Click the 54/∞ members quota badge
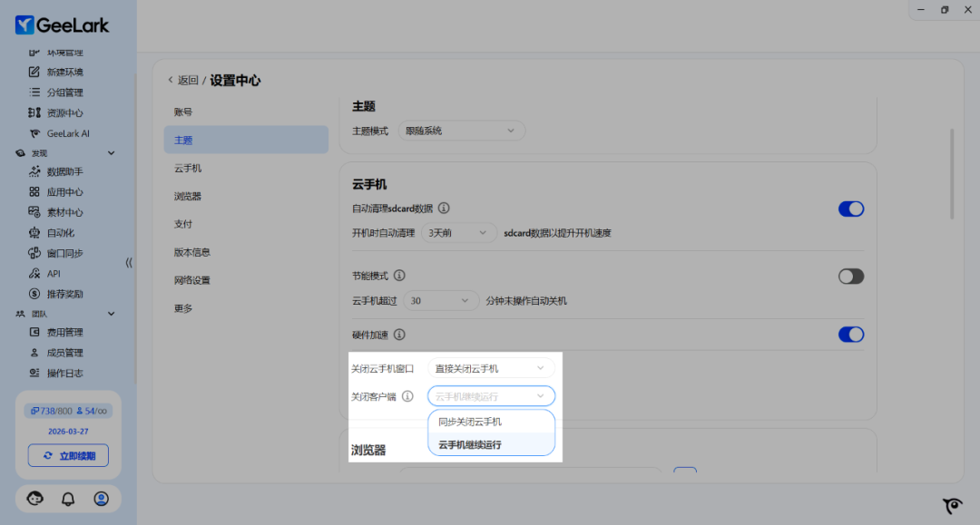 coord(92,411)
